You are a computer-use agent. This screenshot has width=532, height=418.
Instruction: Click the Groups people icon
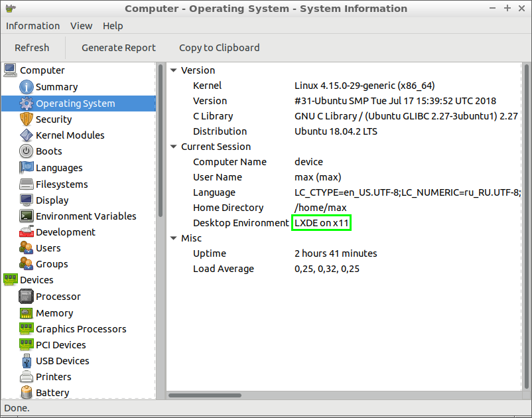26,264
